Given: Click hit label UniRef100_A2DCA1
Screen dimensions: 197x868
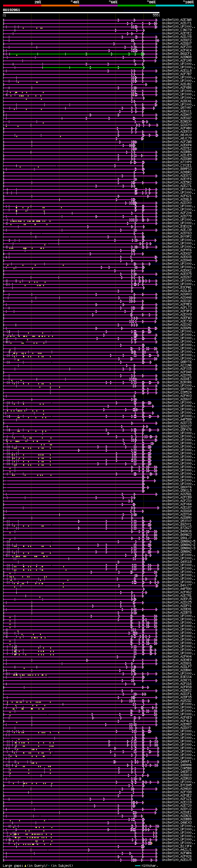Looking at the screenshot, I should (x=177, y=101).
